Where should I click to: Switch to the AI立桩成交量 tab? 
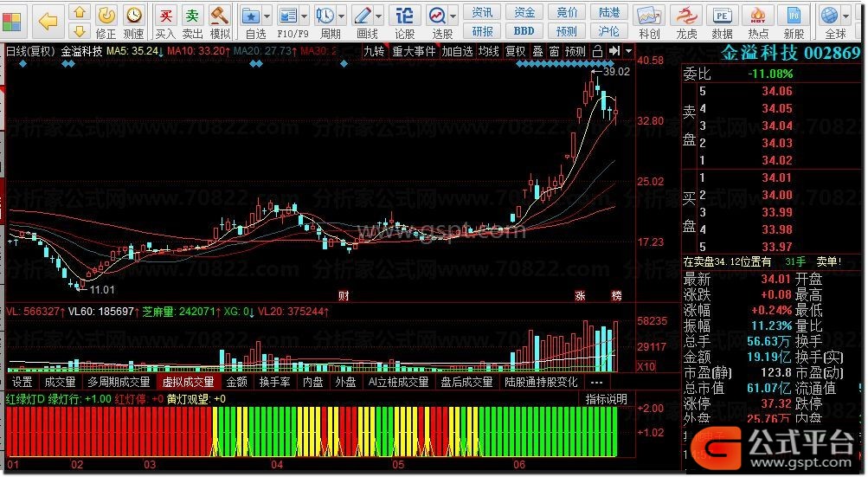coord(399,383)
